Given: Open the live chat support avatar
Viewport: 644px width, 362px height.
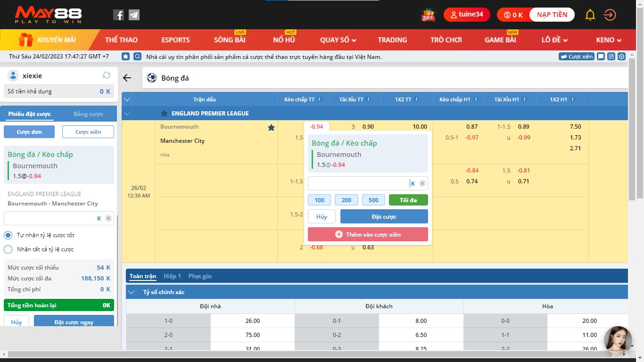Looking at the screenshot, I should 618,340.
